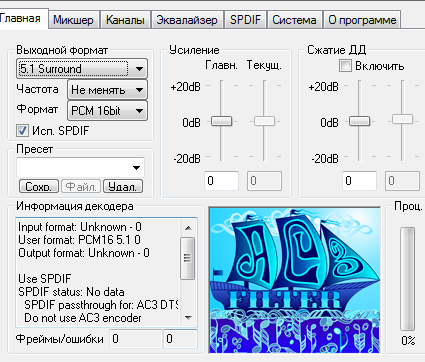
Task: Open the Система tab
Action: 294,20
